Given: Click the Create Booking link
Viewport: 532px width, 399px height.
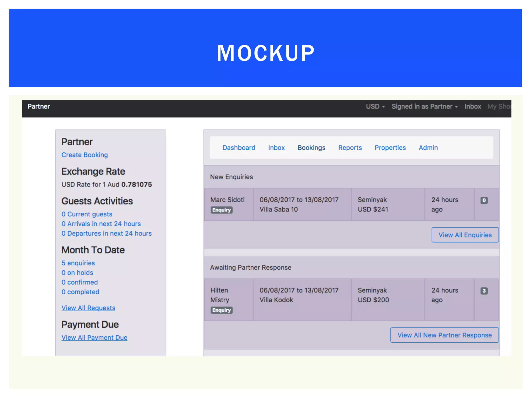Looking at the screenshot, I should pos(85,155).
